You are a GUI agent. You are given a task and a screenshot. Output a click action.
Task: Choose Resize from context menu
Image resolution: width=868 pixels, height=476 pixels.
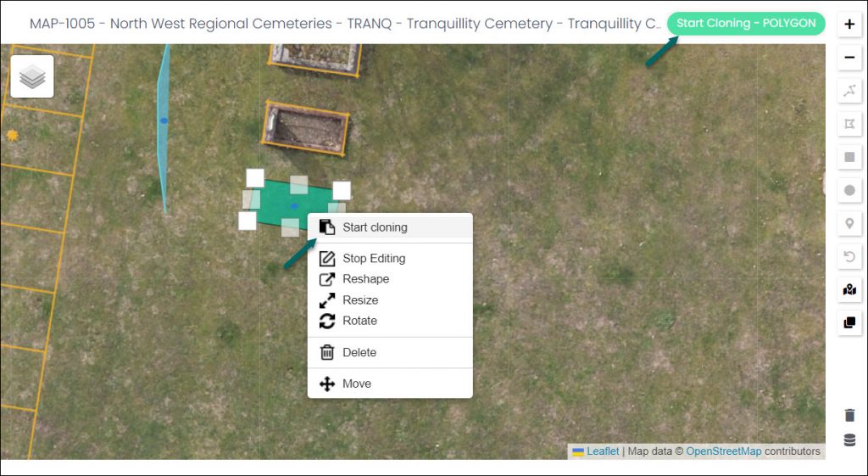point(390,300)
